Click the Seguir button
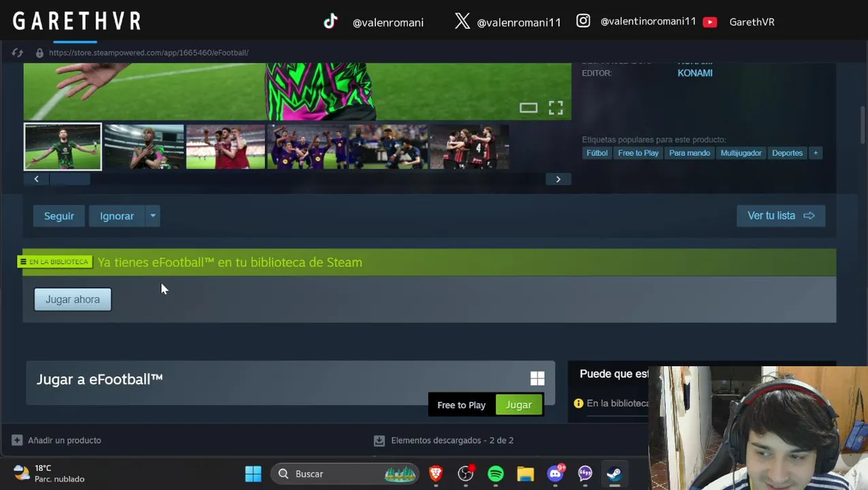The height and width of the screenshot is (490, 868). (x=59, y=216)
